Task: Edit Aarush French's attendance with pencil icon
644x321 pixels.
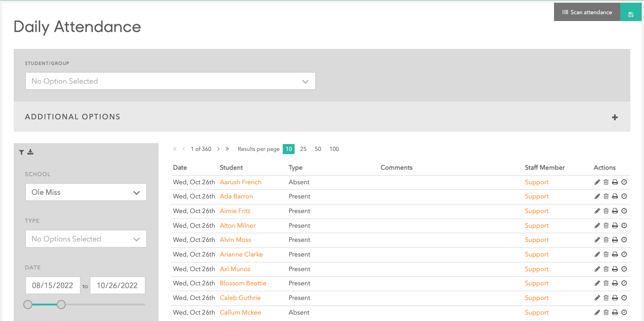Action: (597, 182)
